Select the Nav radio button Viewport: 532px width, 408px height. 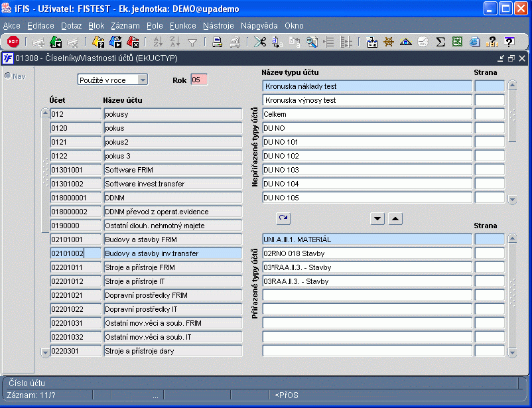point(8,76)
